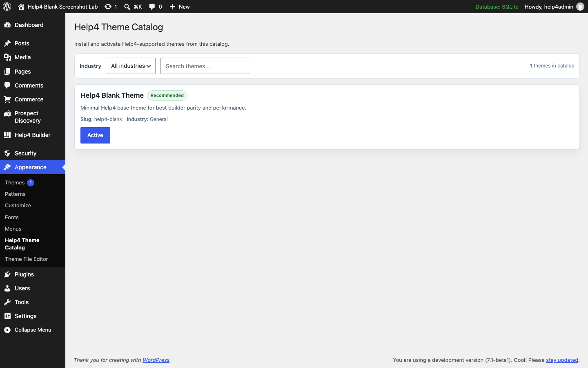Click the Comments speech bubble sidebar icon
The height and width of the screenshot is (368, 588).
(x=7, y=85)
